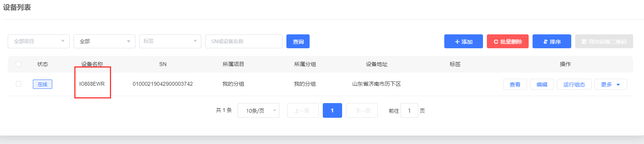Screen dimensions: 644x144
Task: Click the 前往 page number input box
Action: (409, 110)
